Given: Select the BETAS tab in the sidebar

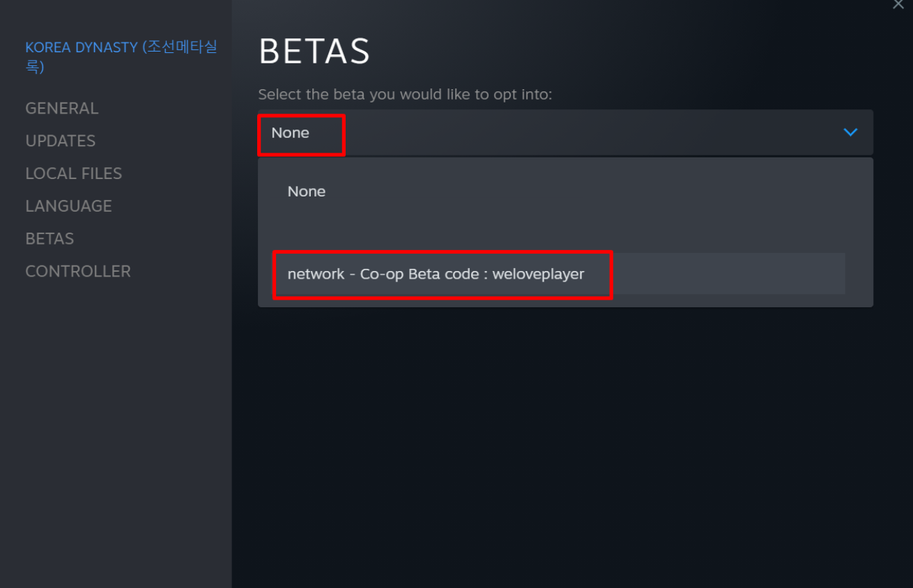Looking at the screenshot, I should click(49, 239).
